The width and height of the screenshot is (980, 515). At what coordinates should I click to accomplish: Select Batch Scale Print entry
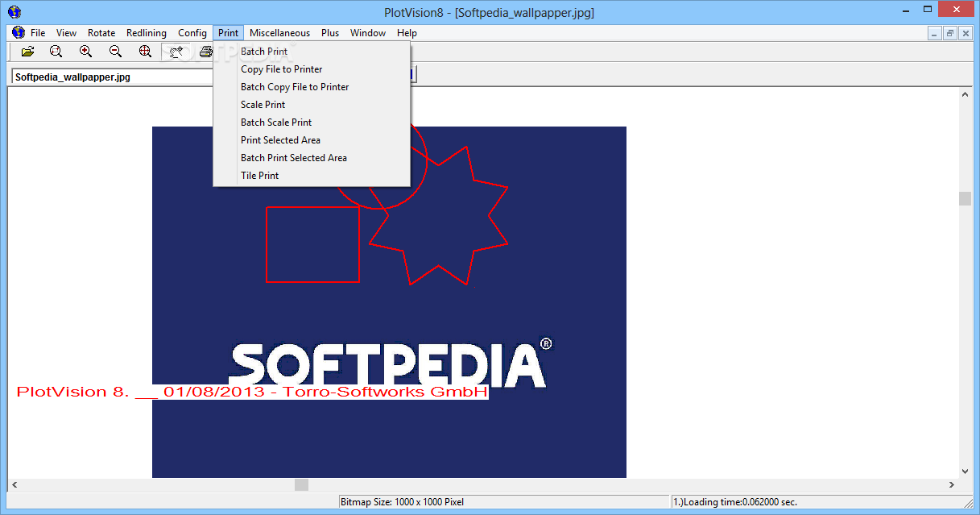click(312, 123)
